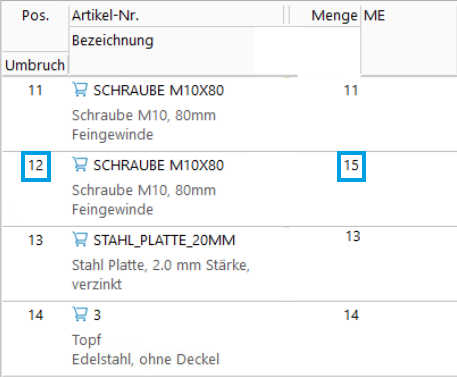Select SCHRAUBE M10X80 in position 11
The image size is (457, 377).
coord(158,90)
